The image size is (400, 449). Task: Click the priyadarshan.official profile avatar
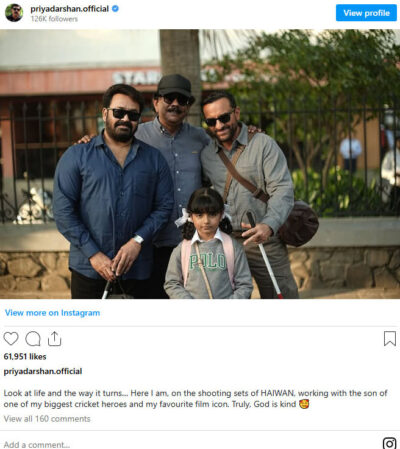[14, 13]
